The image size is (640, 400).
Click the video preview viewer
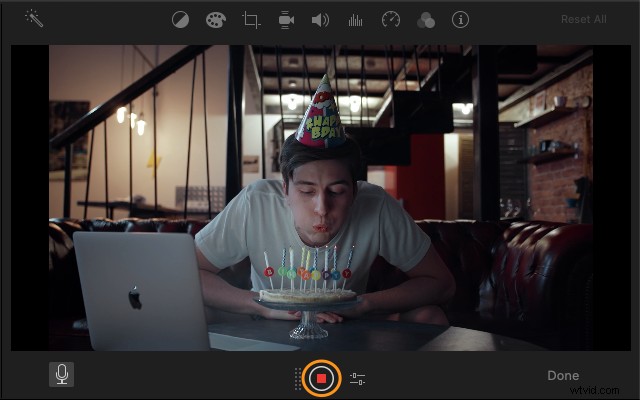[x=321, y=198]
